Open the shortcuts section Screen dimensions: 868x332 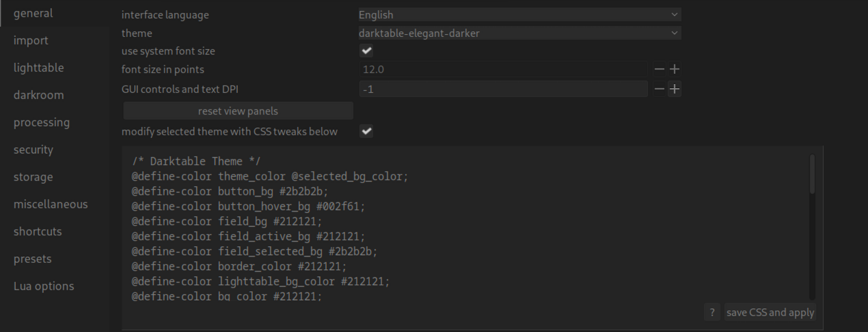click(x=38, y=232)
